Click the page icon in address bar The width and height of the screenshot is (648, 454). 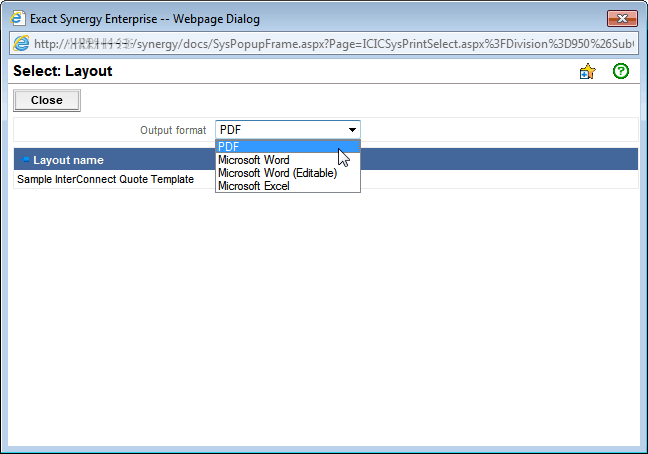click(x=23, y=44)
